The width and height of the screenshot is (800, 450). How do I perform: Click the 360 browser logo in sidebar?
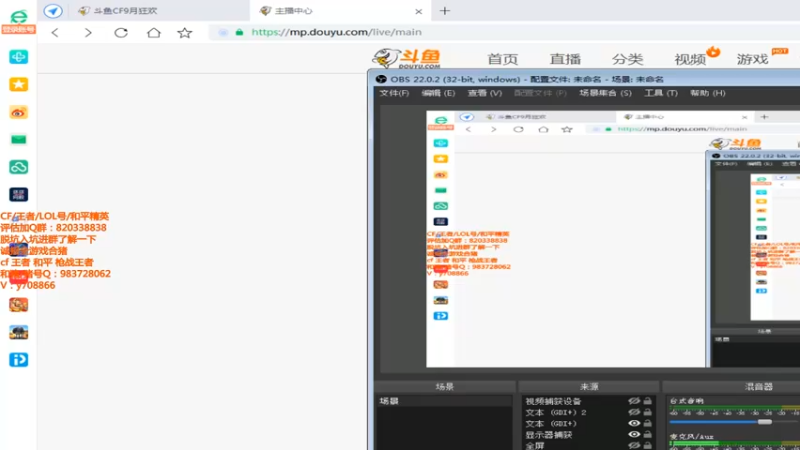pos(18,15)
